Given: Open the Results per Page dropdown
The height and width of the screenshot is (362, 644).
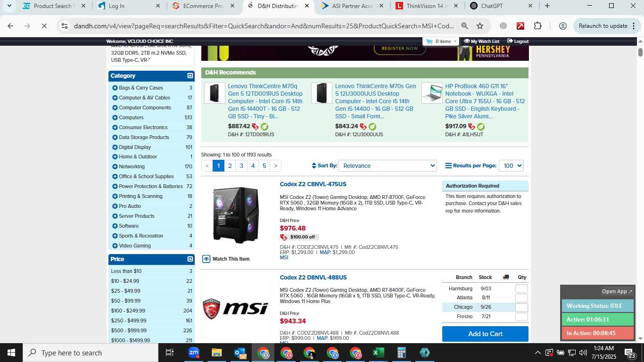Looking at the screenshot, I should click(511, 166).
